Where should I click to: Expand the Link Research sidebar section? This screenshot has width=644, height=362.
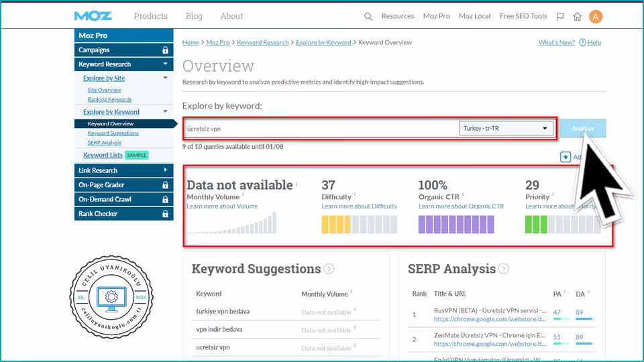tap(165, 170)
